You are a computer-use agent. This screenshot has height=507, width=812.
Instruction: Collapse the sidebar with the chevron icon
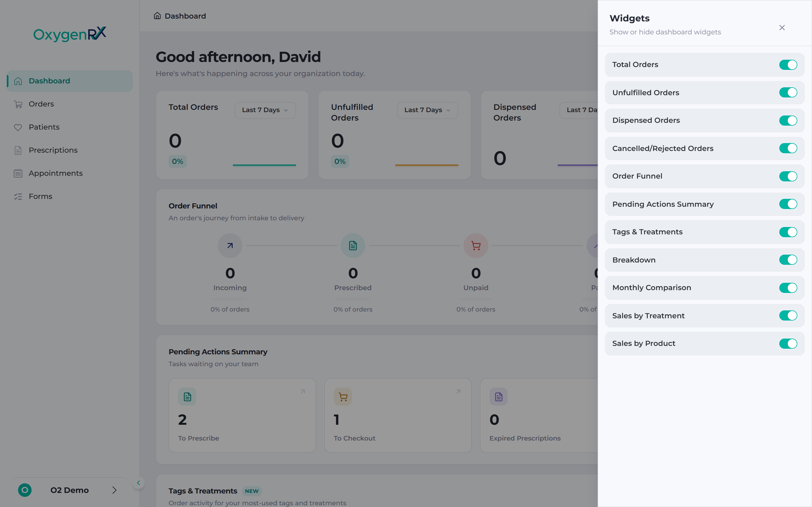[138, 483]
